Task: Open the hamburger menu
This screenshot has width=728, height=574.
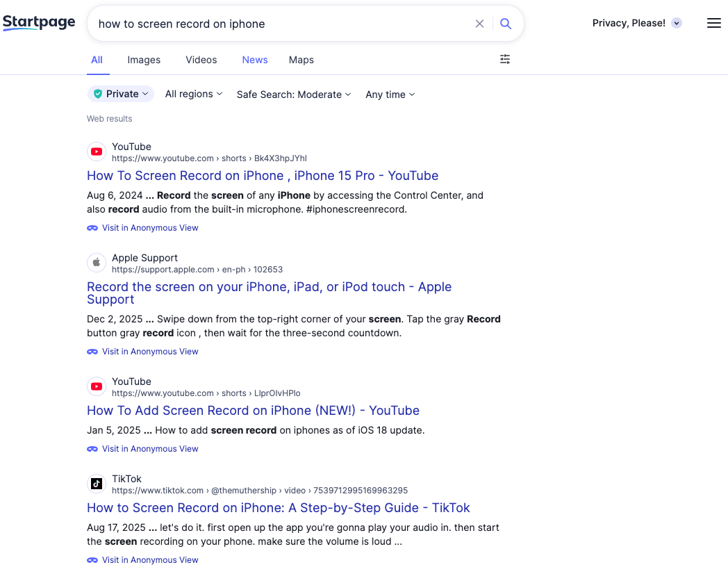Action: click(x=713, y=23)
